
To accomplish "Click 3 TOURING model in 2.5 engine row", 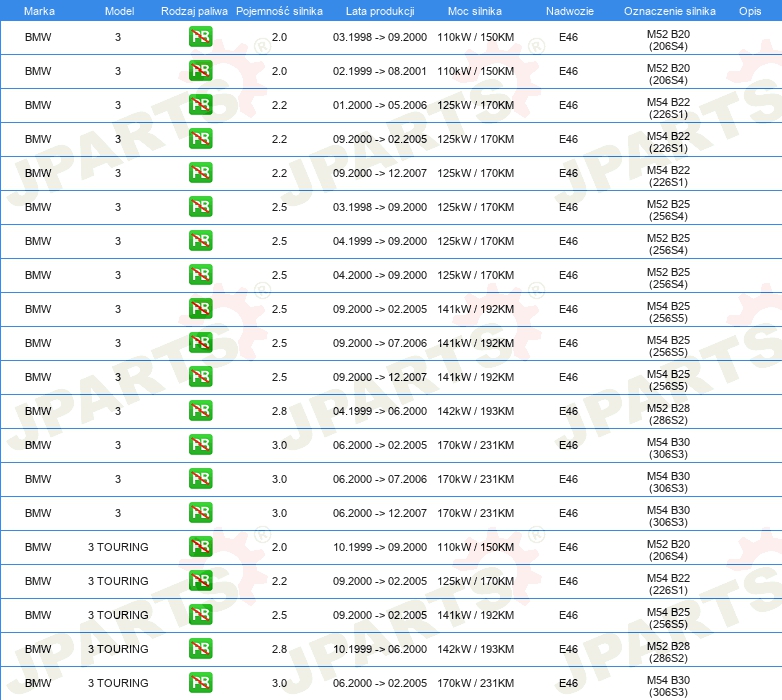I will pyautogui.click(x=118, y=615).
